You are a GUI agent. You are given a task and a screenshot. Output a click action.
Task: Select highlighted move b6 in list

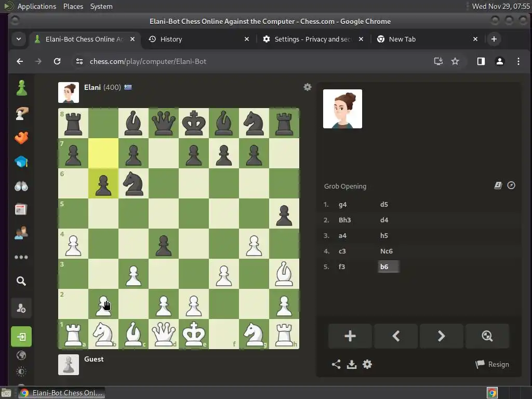[388, 267]
